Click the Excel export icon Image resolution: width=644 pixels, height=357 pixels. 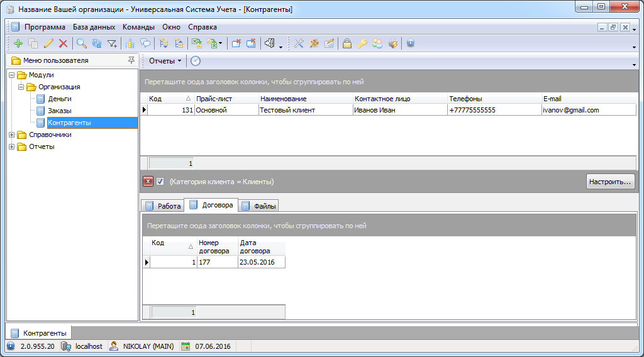pos(197,43)
